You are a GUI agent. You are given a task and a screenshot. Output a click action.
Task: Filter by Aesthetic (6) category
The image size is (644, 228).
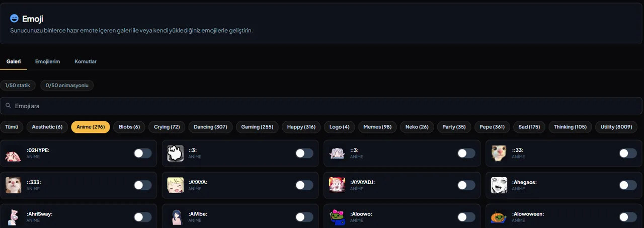47,127
